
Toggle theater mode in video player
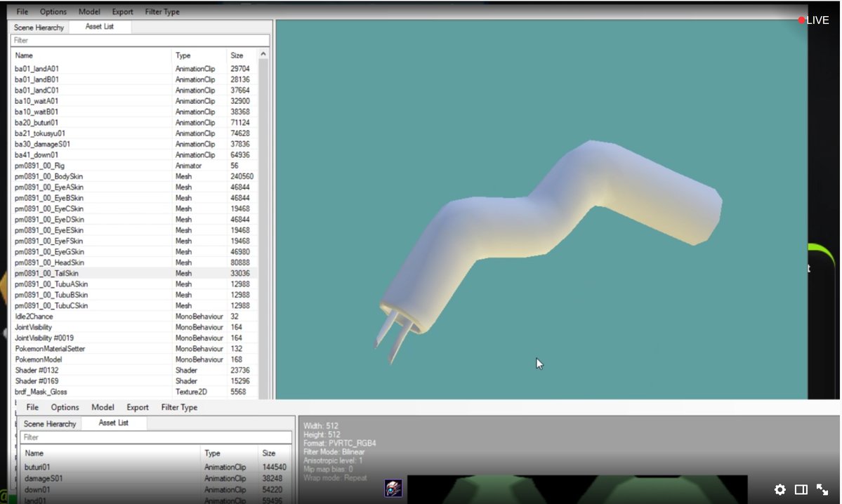pos(801,489)
